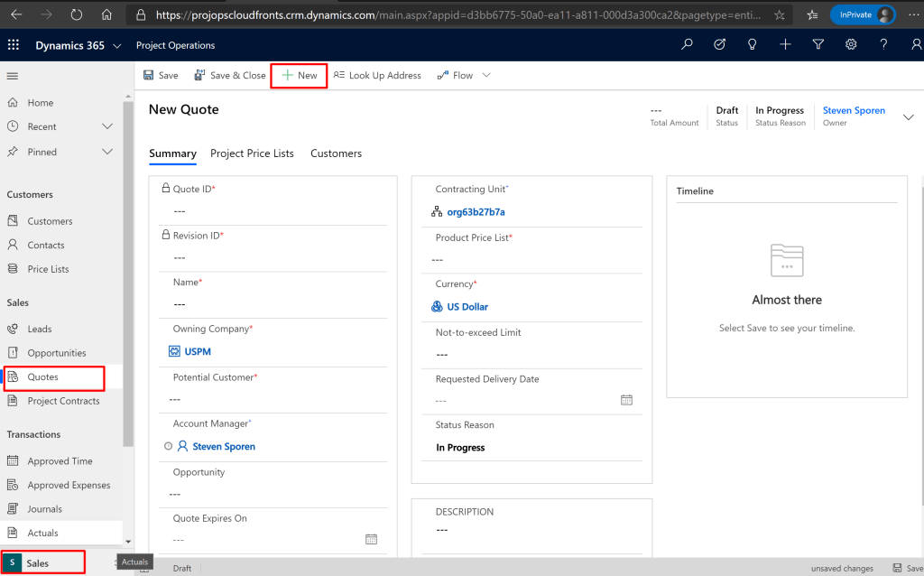Select Opportunities in the sidebar
Image resolution: width=924 pixels, height=576 pixels.
pos(57,353)
